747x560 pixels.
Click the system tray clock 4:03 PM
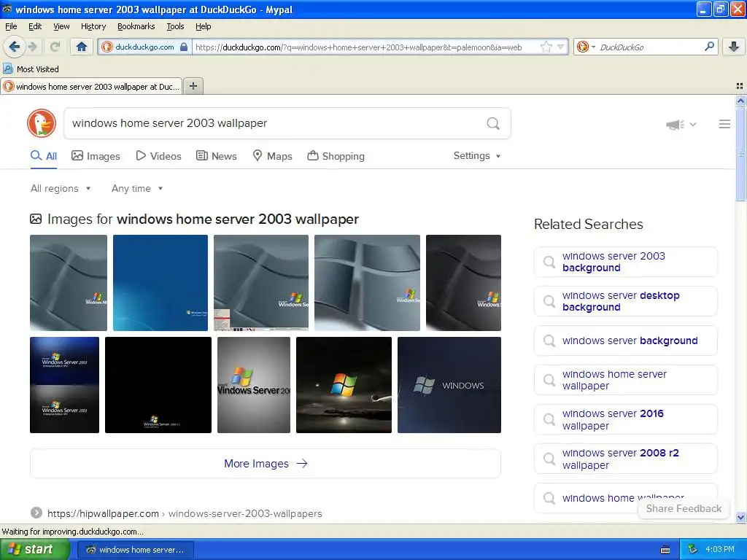point(720,550)
